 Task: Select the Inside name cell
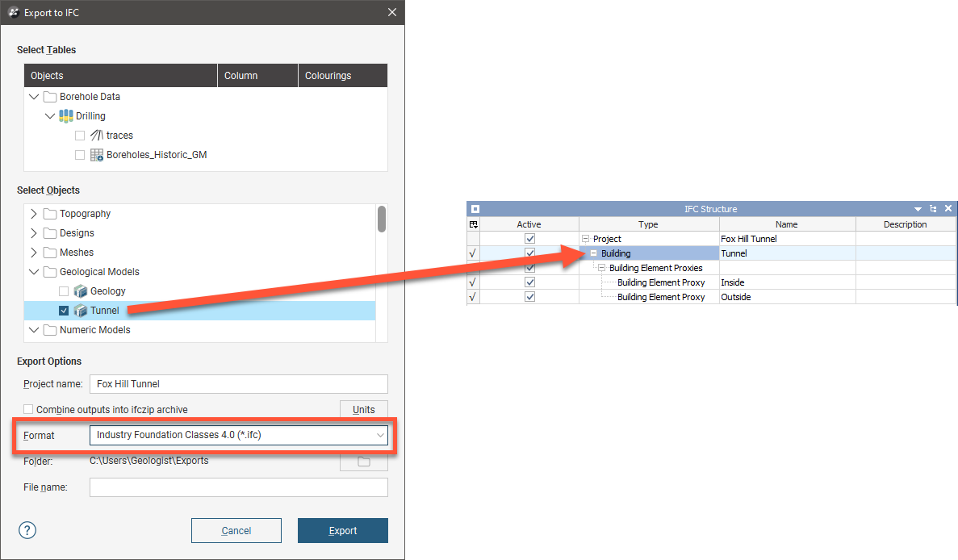point(787,282)
